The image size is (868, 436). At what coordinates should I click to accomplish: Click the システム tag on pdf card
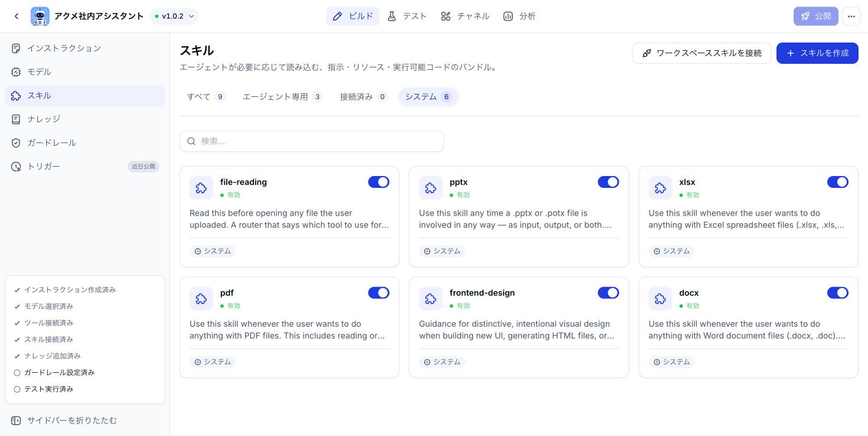click(213, 362)
